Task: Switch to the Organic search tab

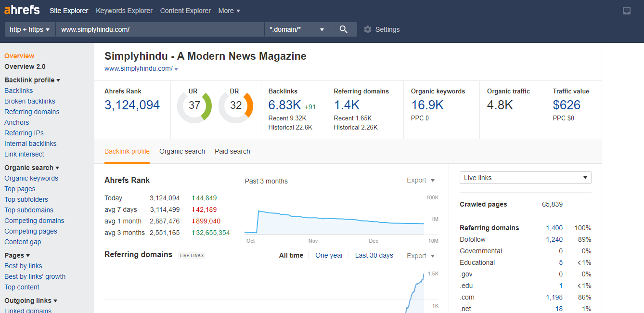Action: [182, 151]
